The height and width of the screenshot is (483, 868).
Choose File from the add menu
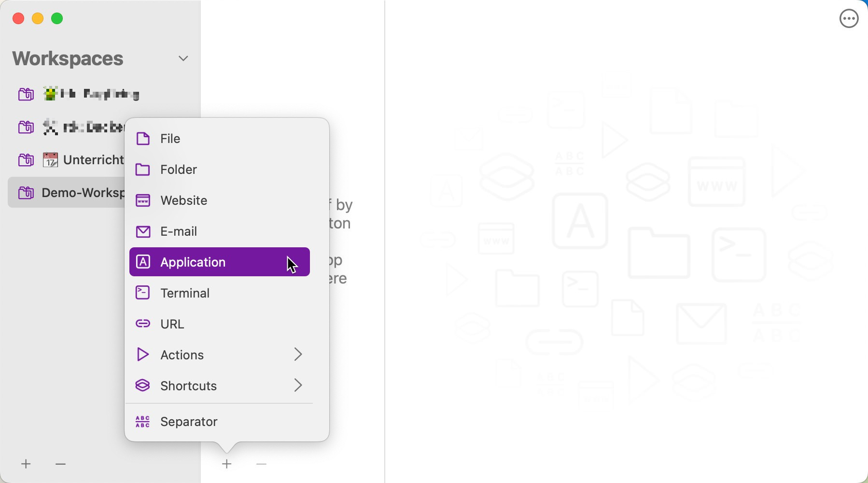pyautogui.click(x=220, y=139)
